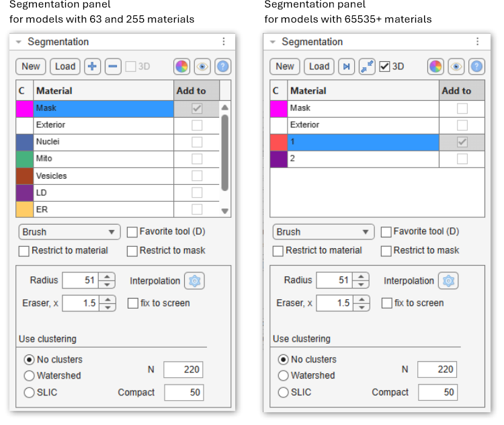Click blue Nuclei color swatch
This screenshot has height=425, width=504.
point(25,142)
